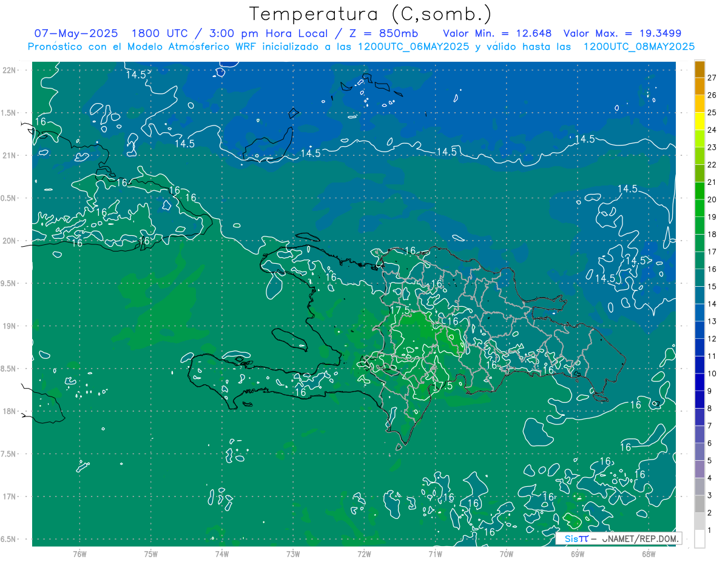Screen dimensions: 728x562
Task: Click the "21N" latitude axis label
Action: pyautogui.click(x=9, y=155)
